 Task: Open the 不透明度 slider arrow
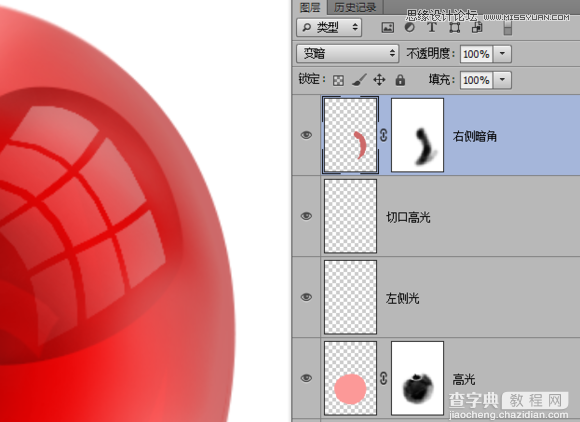tap(502, 54)
